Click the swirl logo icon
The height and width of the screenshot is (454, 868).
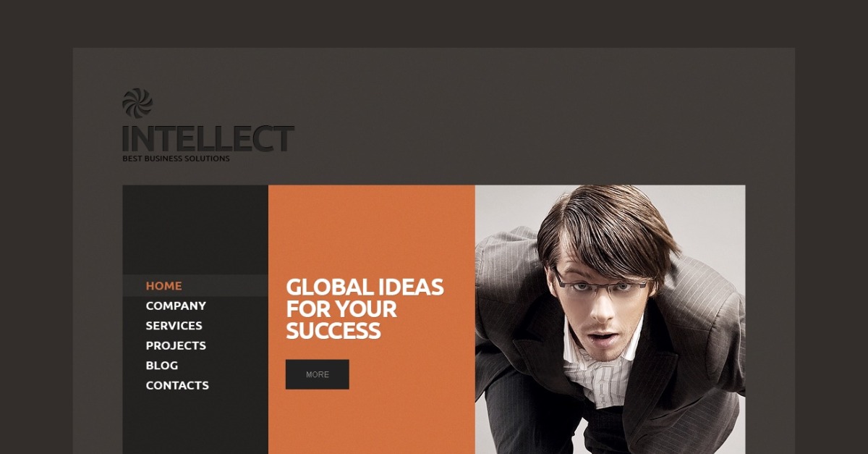pyautogui.click(x=137, y=104)
